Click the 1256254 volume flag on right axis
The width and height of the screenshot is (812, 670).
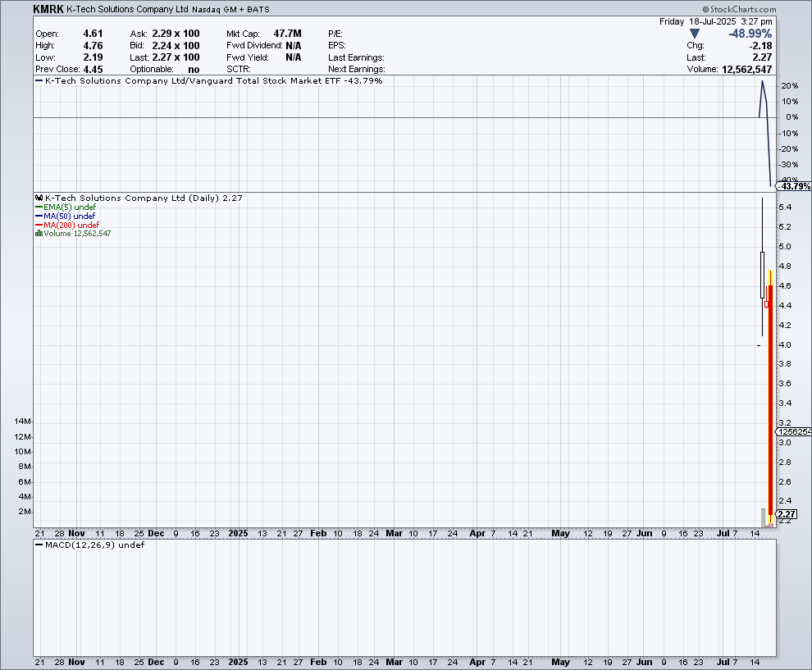(794, 432)
